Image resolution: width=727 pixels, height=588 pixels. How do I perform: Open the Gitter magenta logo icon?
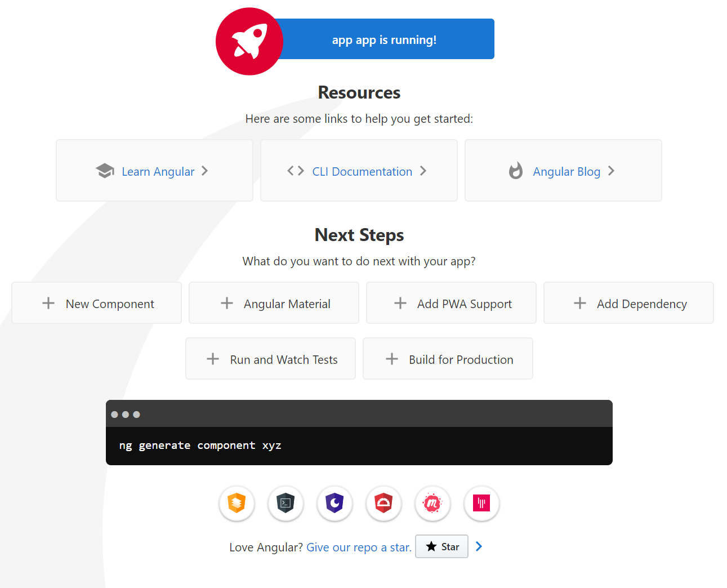point(481,503)
